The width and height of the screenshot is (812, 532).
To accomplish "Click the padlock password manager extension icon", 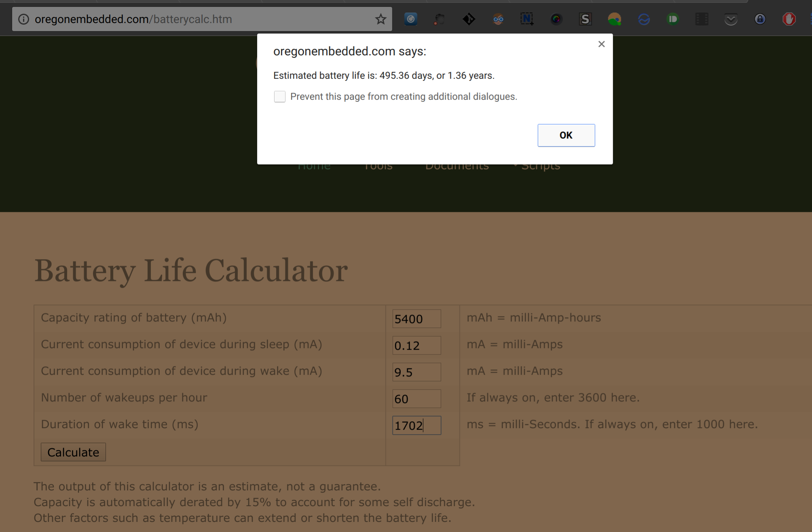I will pos(760,19).
